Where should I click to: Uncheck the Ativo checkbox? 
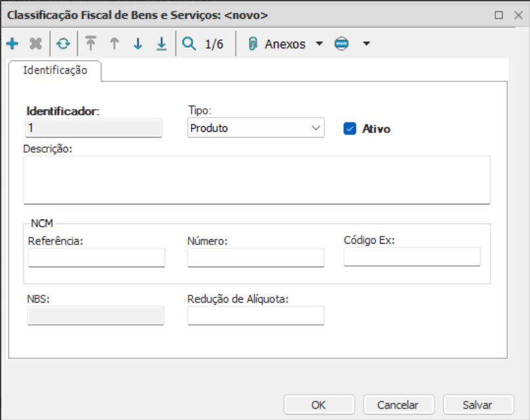tap(349, 128)
